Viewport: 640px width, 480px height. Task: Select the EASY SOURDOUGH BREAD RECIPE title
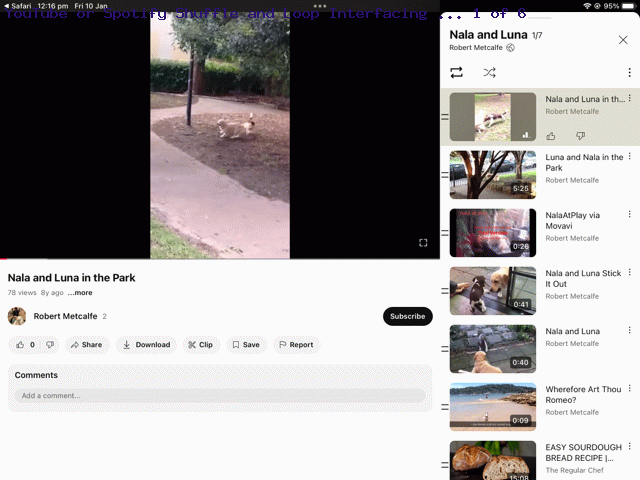(584, 453)
